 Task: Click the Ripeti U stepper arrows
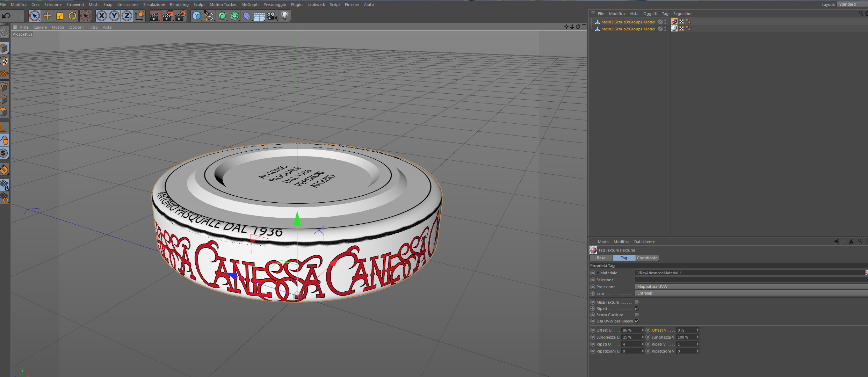coord(642,344)
